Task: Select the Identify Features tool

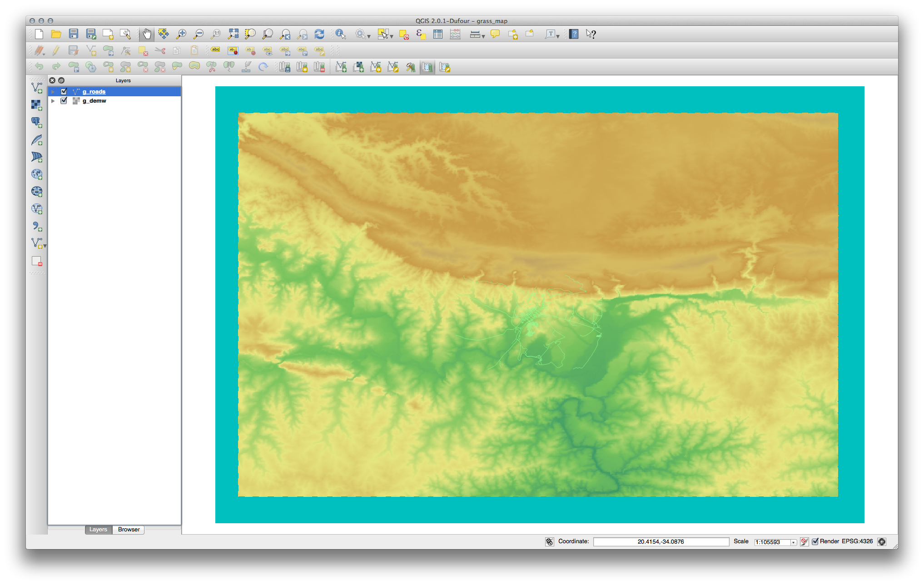Action: [x=341, y=35]
